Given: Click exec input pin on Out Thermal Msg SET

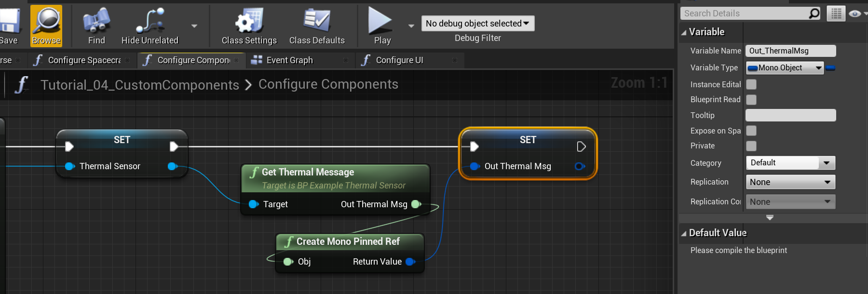Looking at the screenshot, I should (x=474, y=147).
